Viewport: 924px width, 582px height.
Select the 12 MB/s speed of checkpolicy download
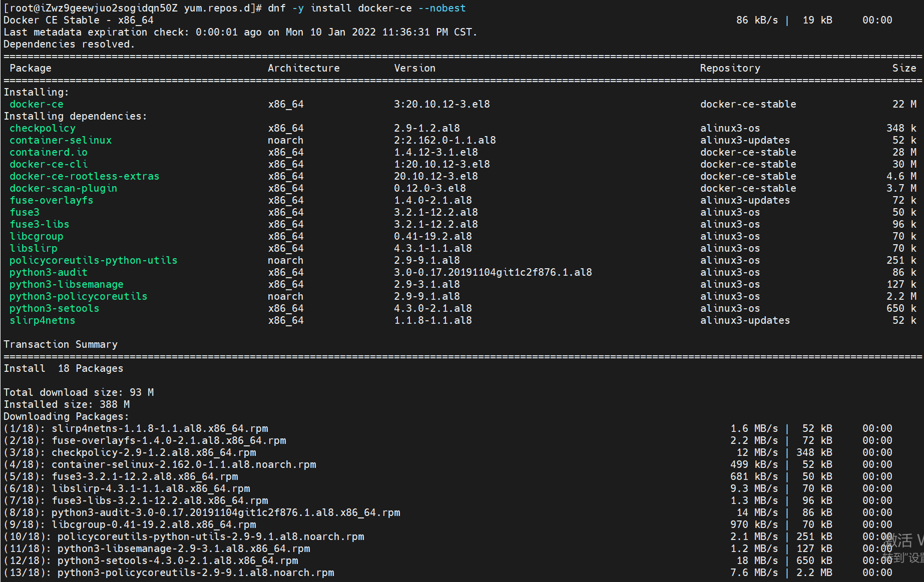(x=757, y=452)
